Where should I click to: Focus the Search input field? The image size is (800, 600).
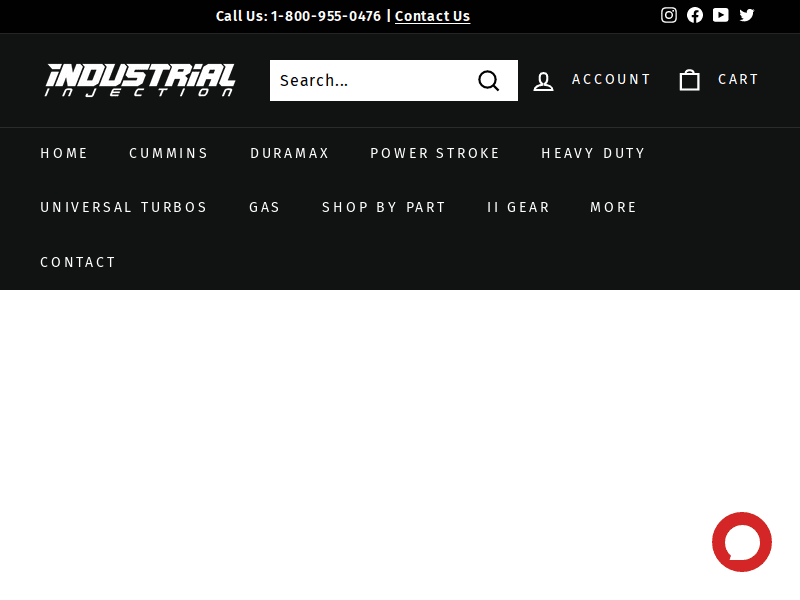point(370,81)
